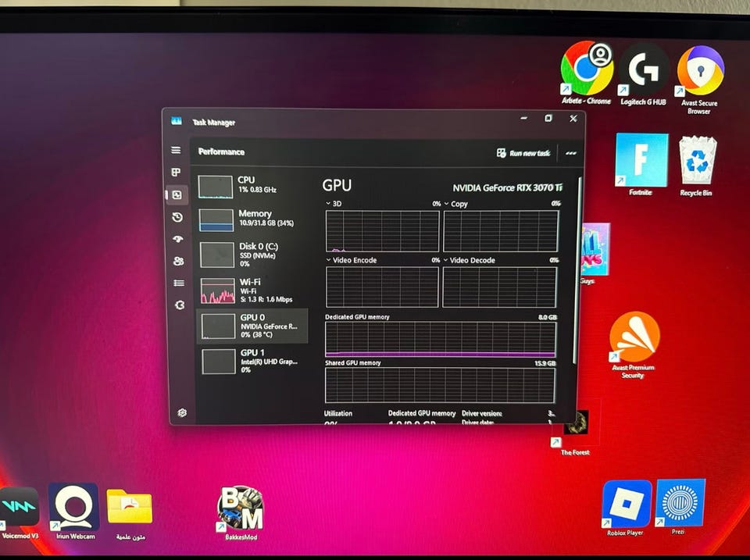
Task: Open the Users sidebar icon
Action: (178, 261)
